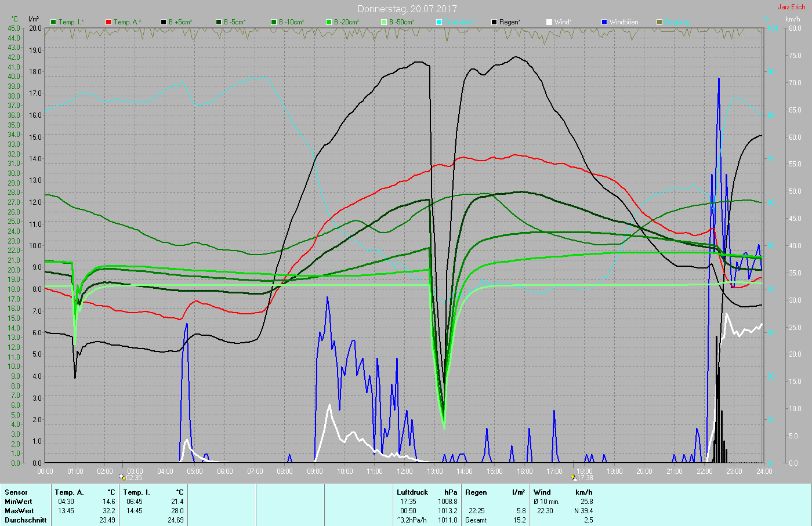
Task: Click the 12:00 time axis label
Action: click(404, 471)
